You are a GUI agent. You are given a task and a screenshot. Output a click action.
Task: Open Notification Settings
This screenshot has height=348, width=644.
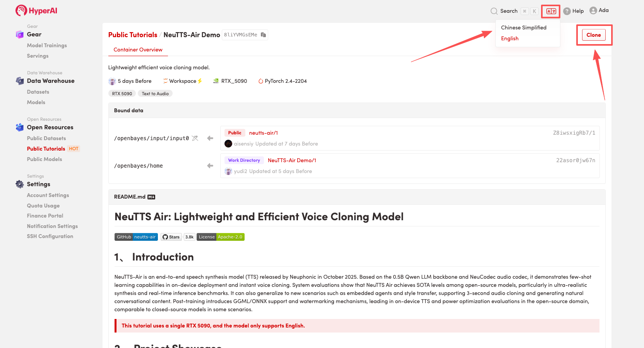point(52,226)
